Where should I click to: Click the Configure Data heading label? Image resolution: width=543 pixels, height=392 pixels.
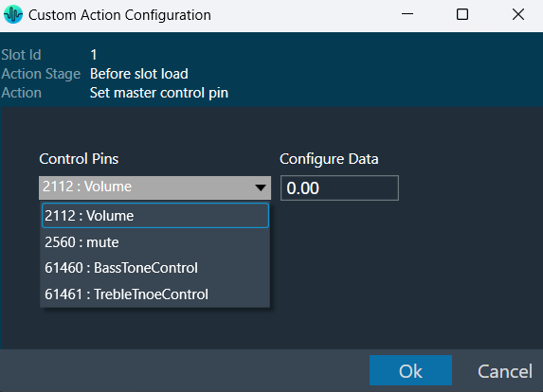(x=329, y=159)
